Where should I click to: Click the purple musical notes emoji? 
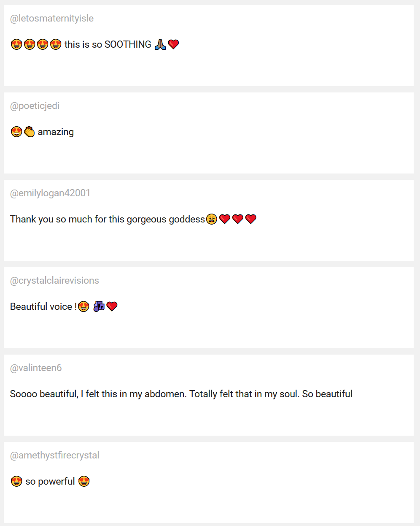[x=99, y=306]
